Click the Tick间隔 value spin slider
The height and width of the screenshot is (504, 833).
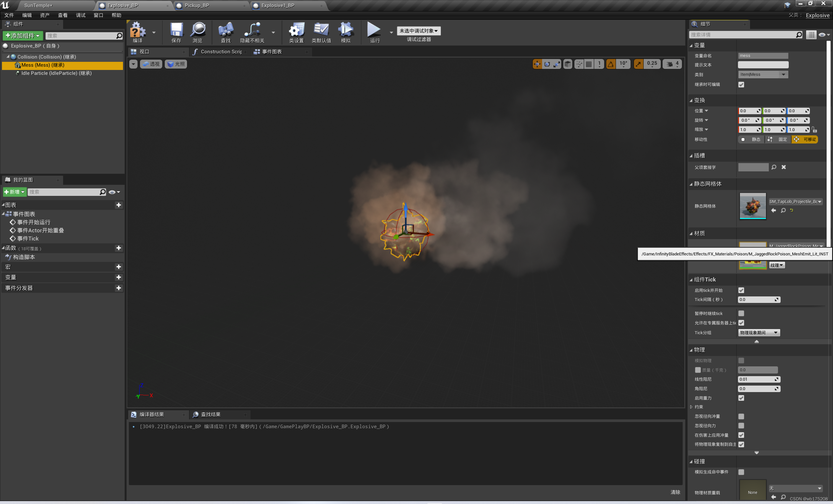click(759, 299)
